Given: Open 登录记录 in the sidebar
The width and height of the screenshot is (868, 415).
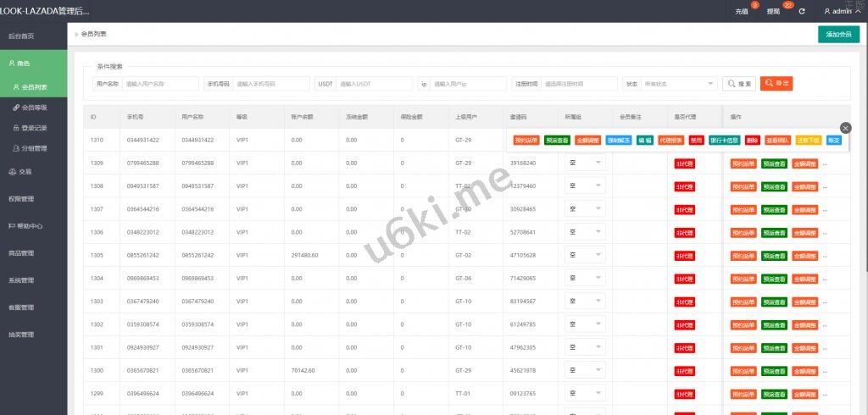Looking at the screenshot, I should 35,128.
